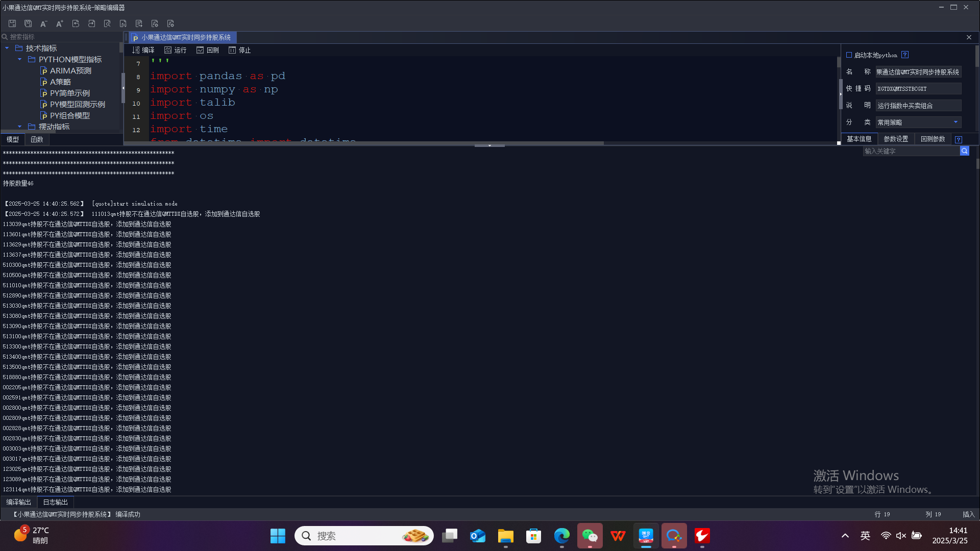Image resolution: width=980 pixels, height=551 pixels.
Task: Increase font size with A+ icon
Action: pyautogui.click(x=60, y=23)
